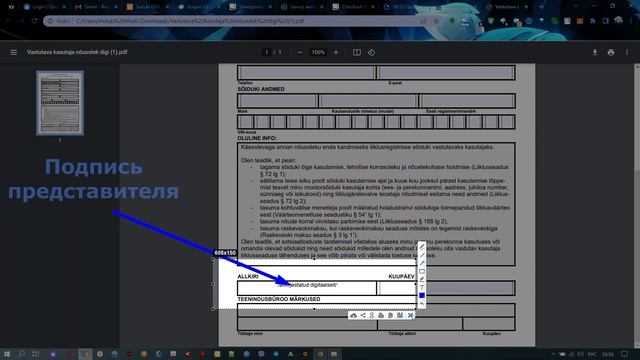Undo the last drawing action

pos(422,304)
